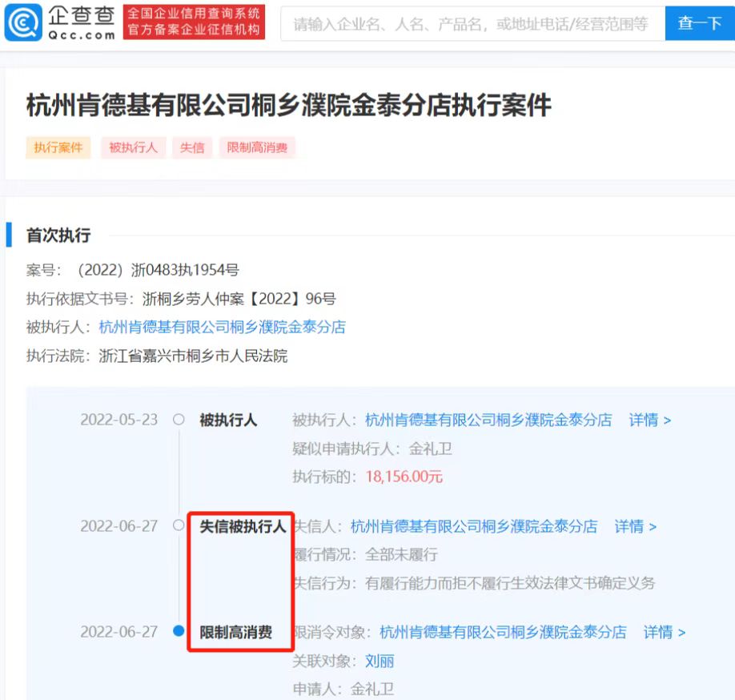The height and width of the screenshot is (700, 735).
Task: Click the 企查查 Qcc.com wordmark
Action: (x=82, y=22)
